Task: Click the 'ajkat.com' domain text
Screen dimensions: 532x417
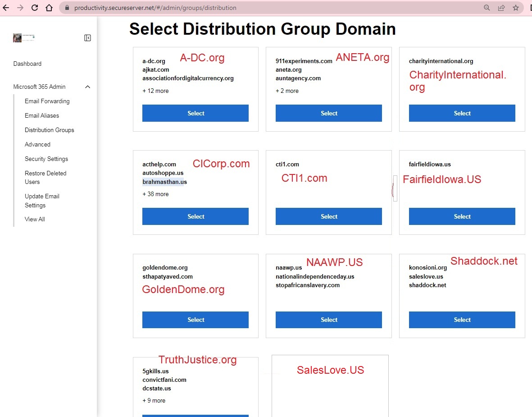Action: point(156,69)
